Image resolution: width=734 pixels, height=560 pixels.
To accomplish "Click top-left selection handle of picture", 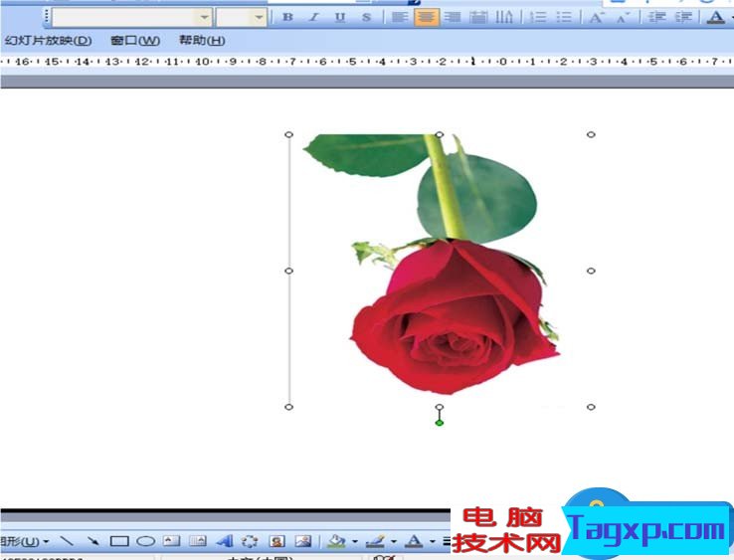I will [x=288, y=134].
